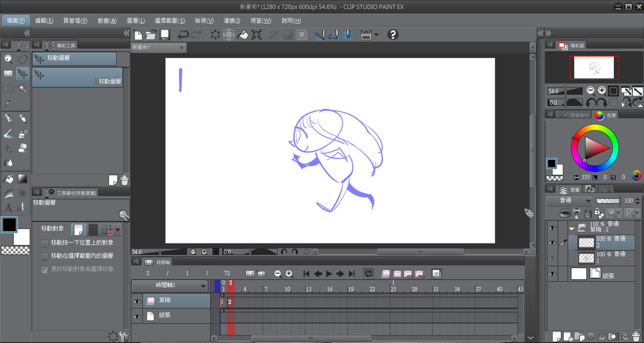Open the 動畫(A) menu
The width and height of the screenshot is (644, 343).
(x=107, y=20)
